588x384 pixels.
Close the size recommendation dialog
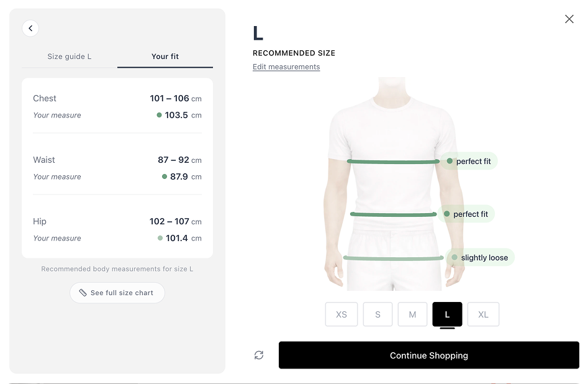(x=569, y=19)
